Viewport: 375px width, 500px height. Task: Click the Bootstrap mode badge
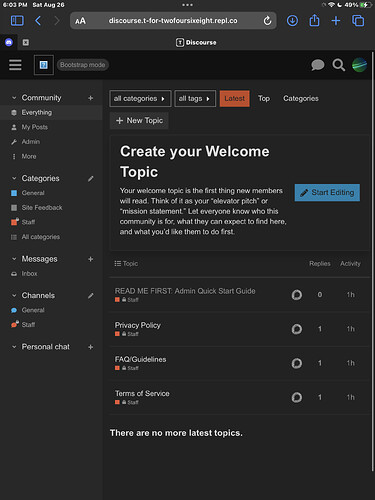coord(83,65)
